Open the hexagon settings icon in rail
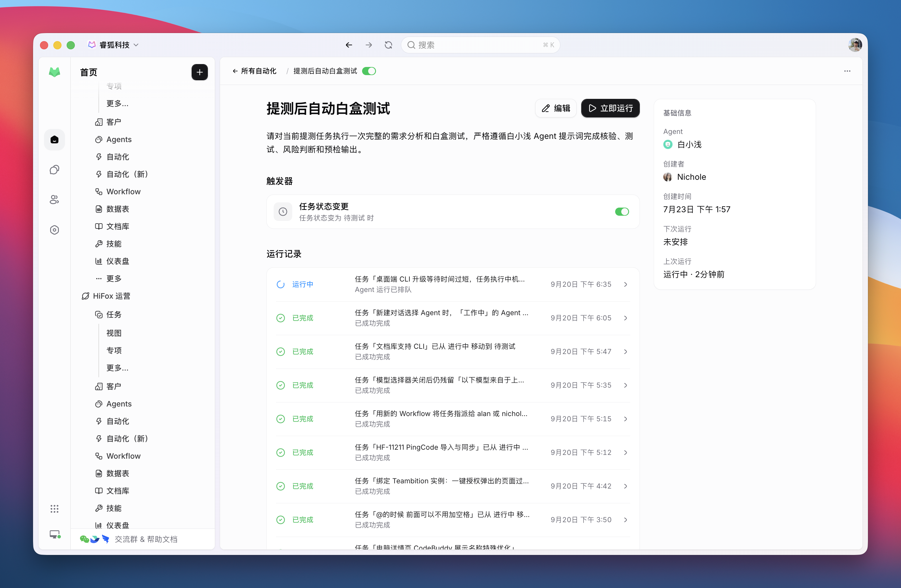The image size is (901, 588). tap(55, 230)
